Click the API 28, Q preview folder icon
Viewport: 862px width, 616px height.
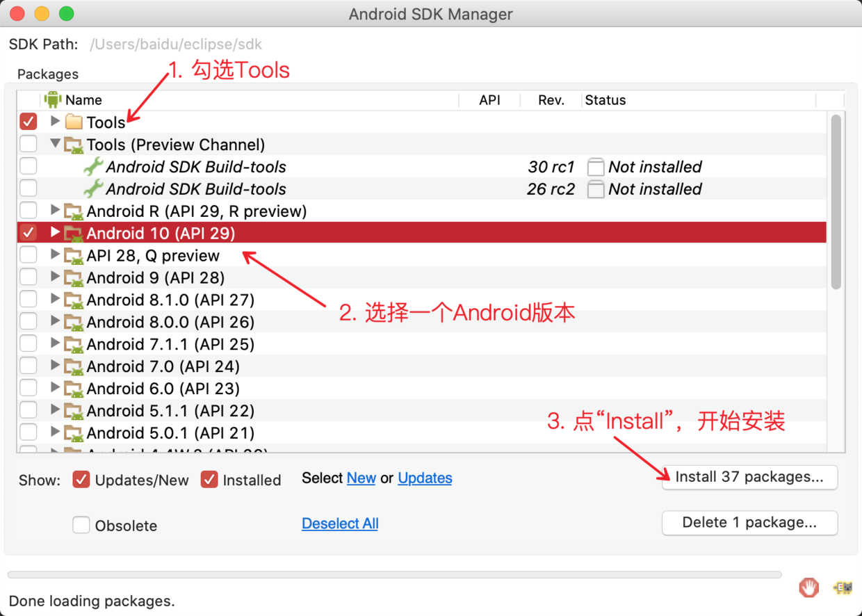(x=74, y=256)
